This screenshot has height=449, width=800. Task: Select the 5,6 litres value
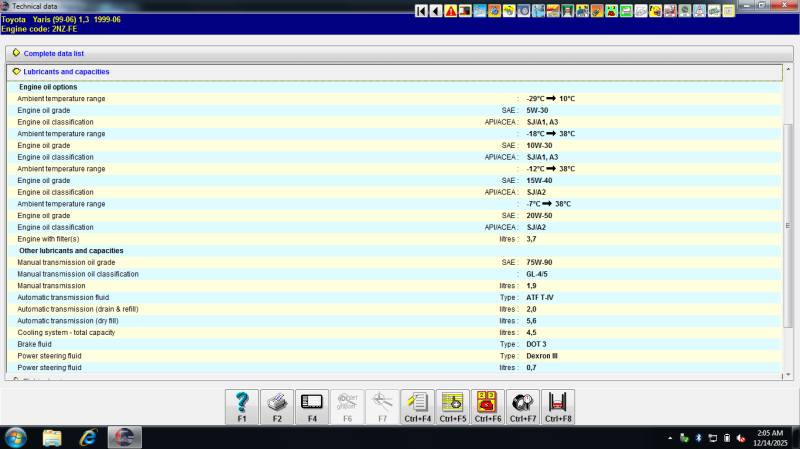531,321
